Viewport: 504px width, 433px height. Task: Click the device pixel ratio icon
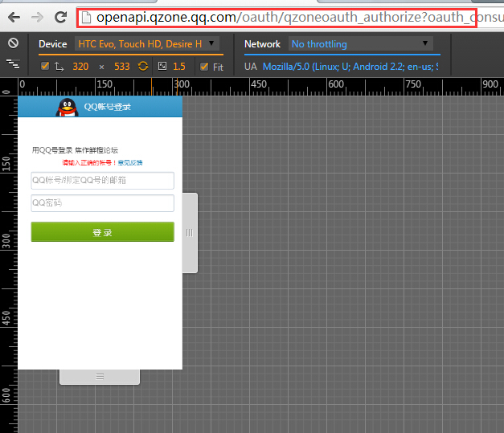click(x=162, y=66)
